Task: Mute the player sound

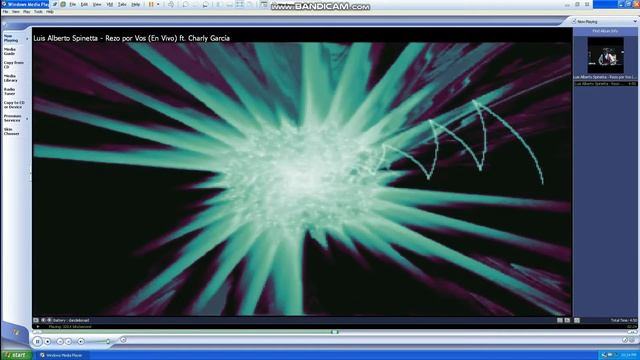Action: point(81,341)
